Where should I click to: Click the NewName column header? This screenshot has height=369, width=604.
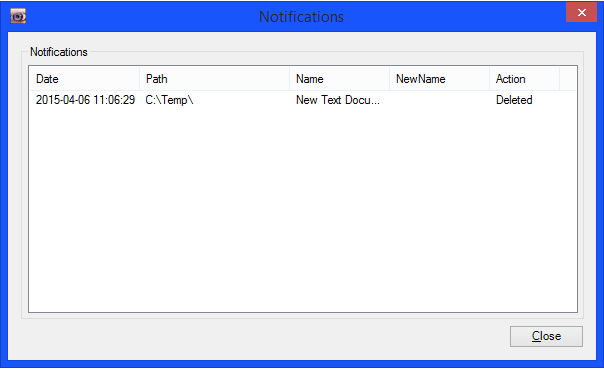point(440,79)
